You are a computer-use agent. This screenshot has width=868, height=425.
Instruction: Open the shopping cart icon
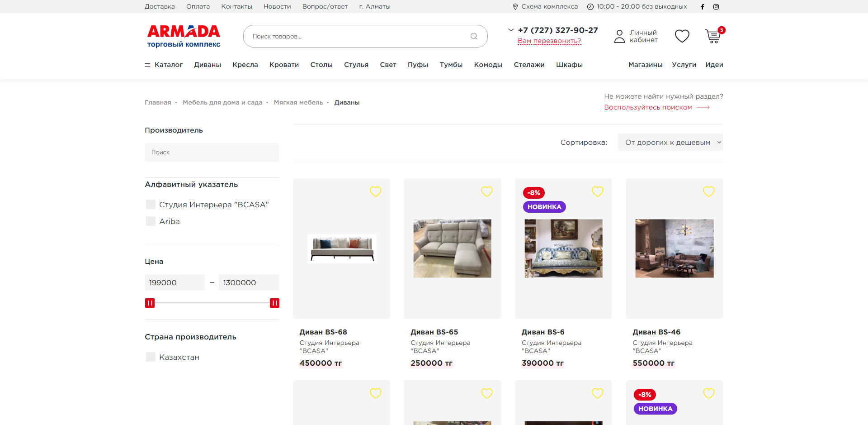713,36
